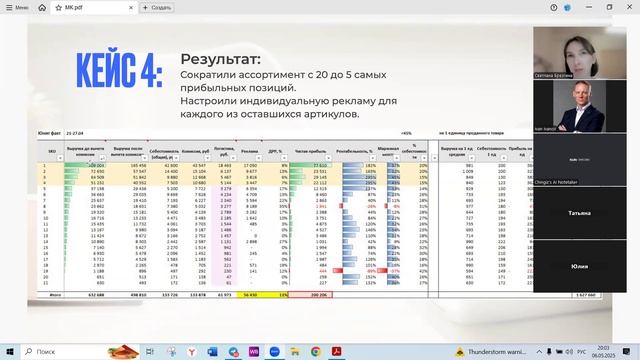Click the Итого row label
Viewport: 640px width, 360px height.
(x=55, y=294)
